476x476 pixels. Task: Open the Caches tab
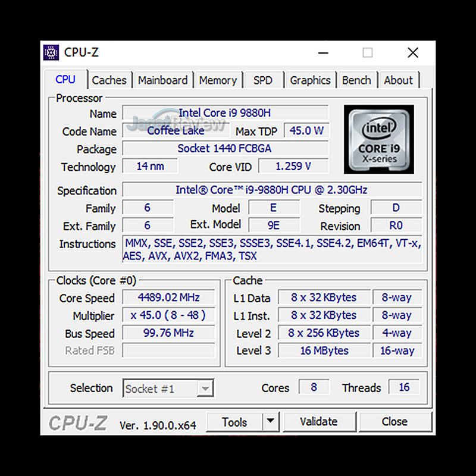[109, 80]
